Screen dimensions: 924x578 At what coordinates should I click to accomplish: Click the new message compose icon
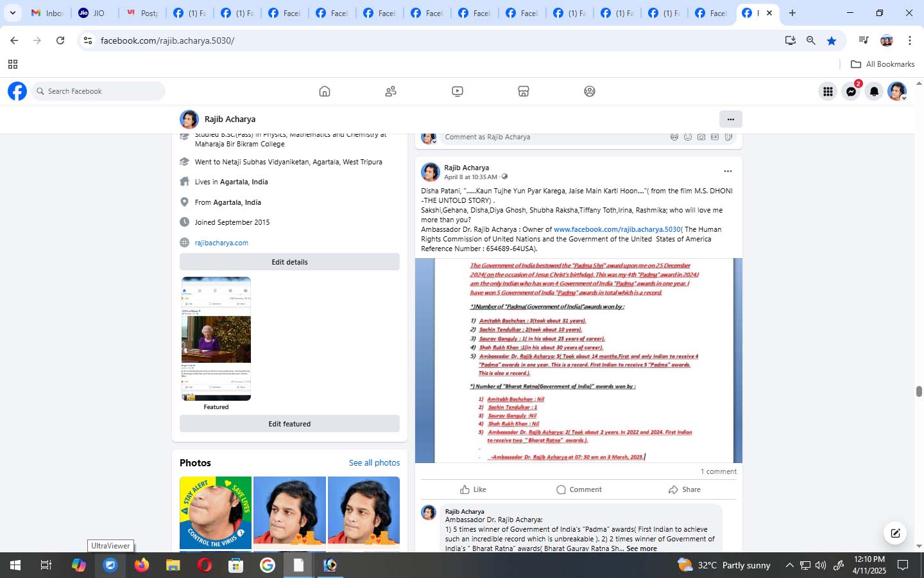tap(895, 533)
